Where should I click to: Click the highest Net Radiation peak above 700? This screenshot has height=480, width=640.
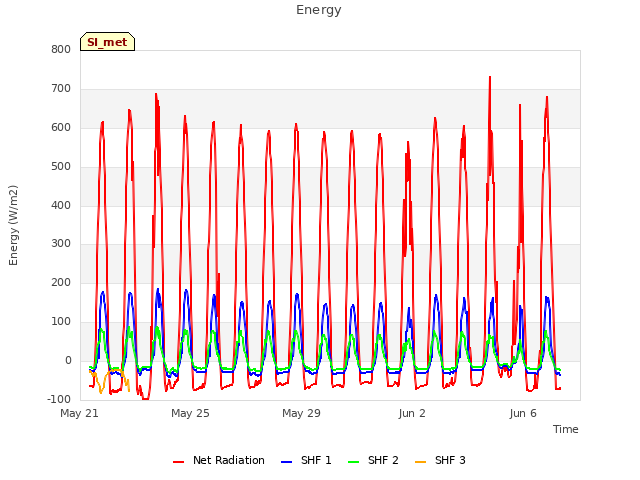(490, 78)
